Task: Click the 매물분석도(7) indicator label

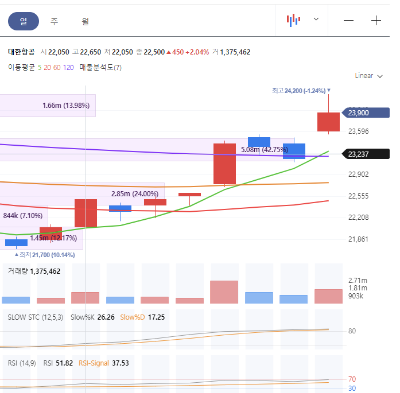Action: coord(100,68)
